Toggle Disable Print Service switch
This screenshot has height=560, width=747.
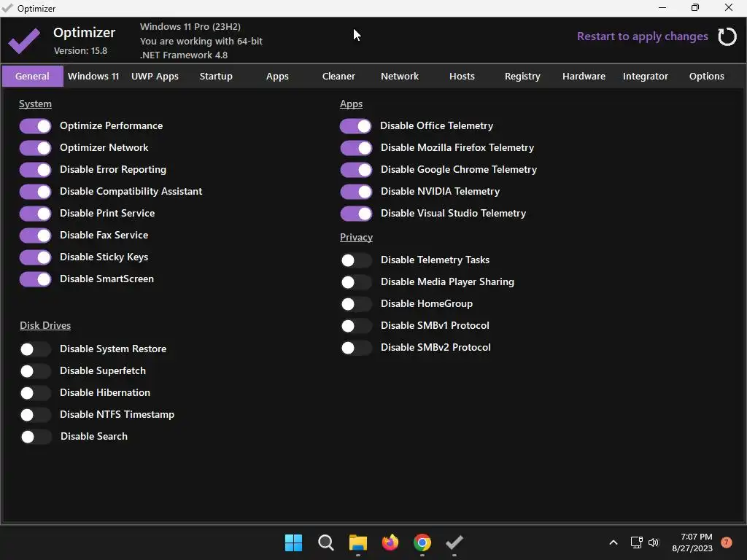35,214
